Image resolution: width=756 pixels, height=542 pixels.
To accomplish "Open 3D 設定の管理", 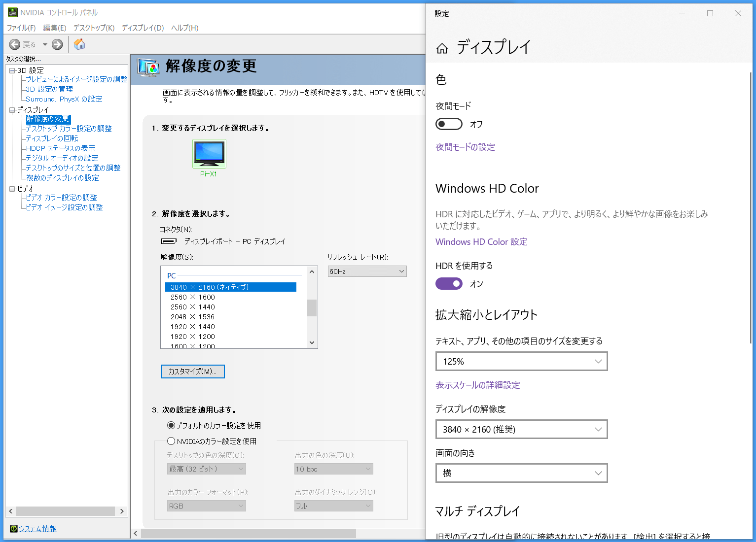I will click(x=49, y=89).
